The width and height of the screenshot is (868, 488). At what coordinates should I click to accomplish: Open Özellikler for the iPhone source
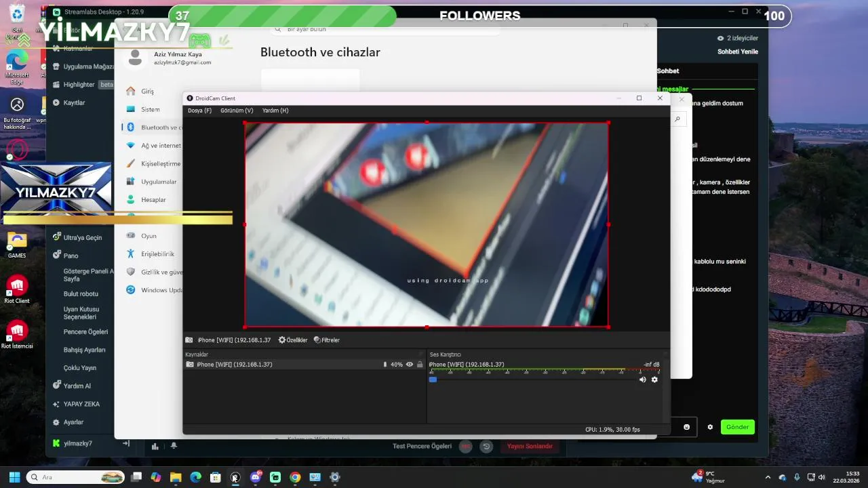(293, 340)
